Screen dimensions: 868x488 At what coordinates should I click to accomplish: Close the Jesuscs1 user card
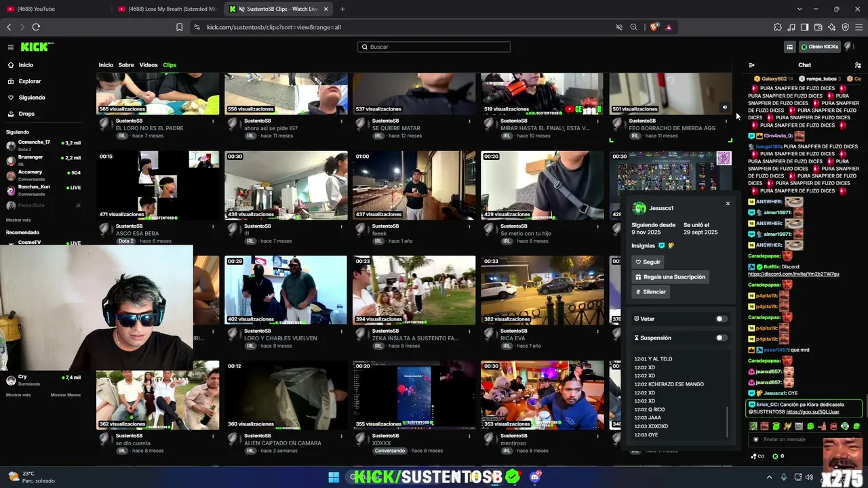(x=728, y=203)
